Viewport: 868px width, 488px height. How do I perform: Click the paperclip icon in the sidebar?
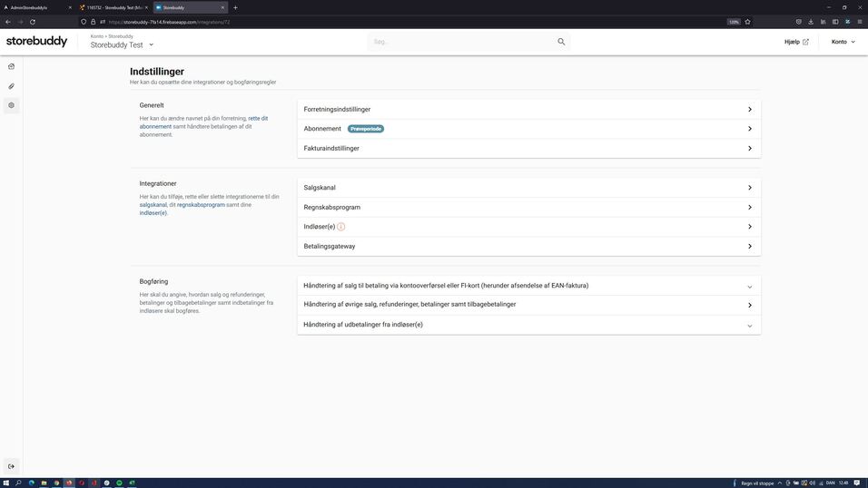click(11, 86)
